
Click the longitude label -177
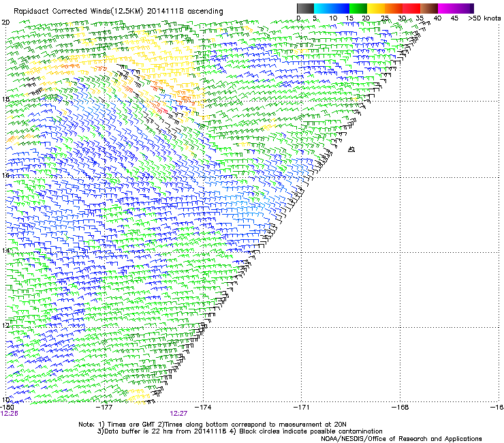coord(104,408)
